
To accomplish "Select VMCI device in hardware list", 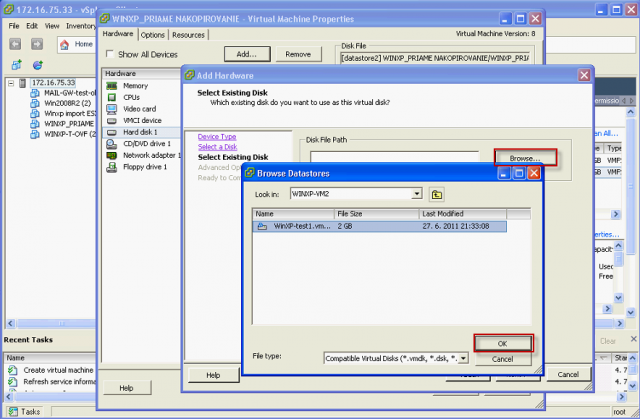I will [x=141, y=120].
